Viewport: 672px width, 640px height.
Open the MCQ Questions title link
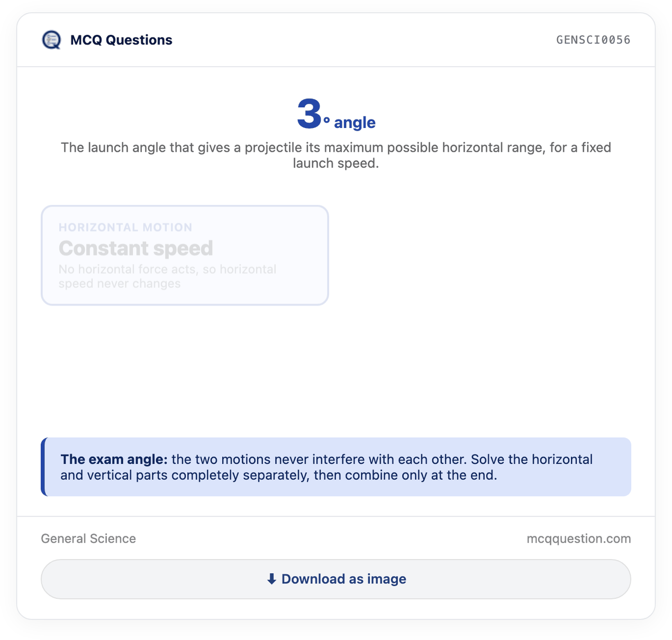coord(121,40)
